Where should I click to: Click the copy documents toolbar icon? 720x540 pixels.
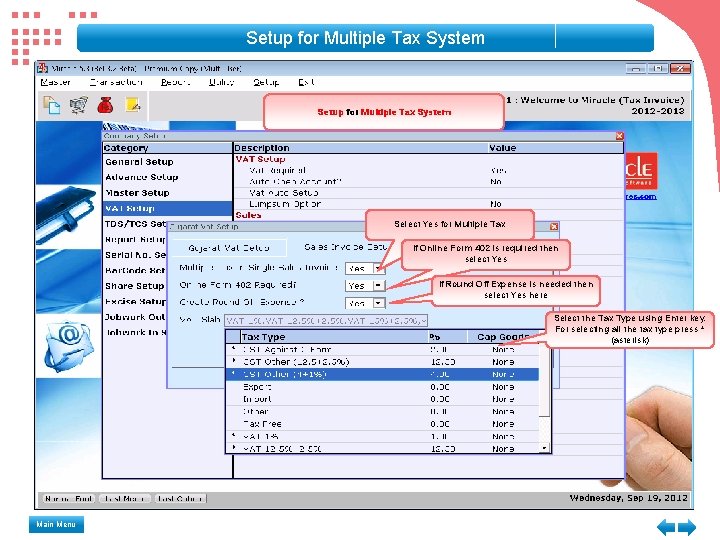(51, 105)
